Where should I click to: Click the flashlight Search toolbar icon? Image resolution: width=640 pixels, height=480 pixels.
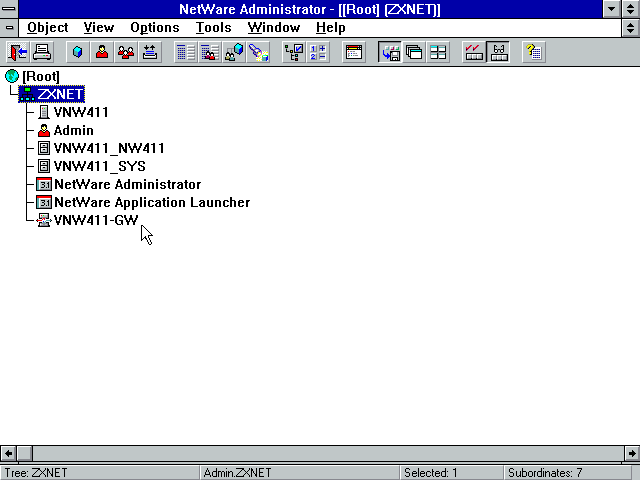(258, 52)
